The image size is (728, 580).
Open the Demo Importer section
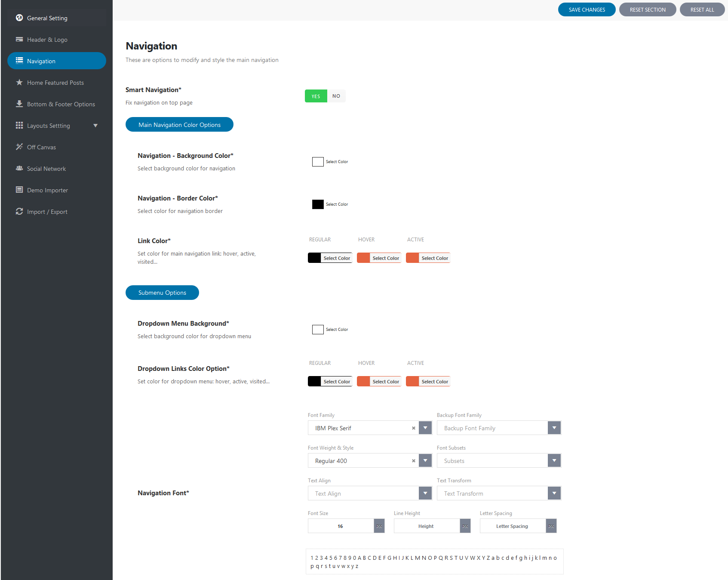click(47, 190)
